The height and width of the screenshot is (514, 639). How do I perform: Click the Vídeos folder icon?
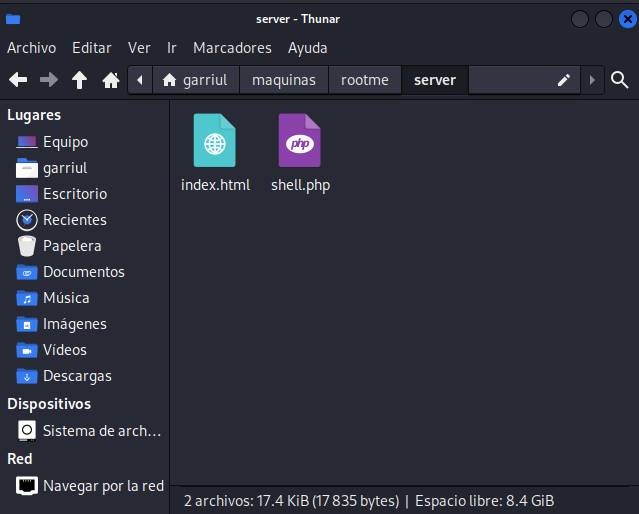tap(27, 350)
